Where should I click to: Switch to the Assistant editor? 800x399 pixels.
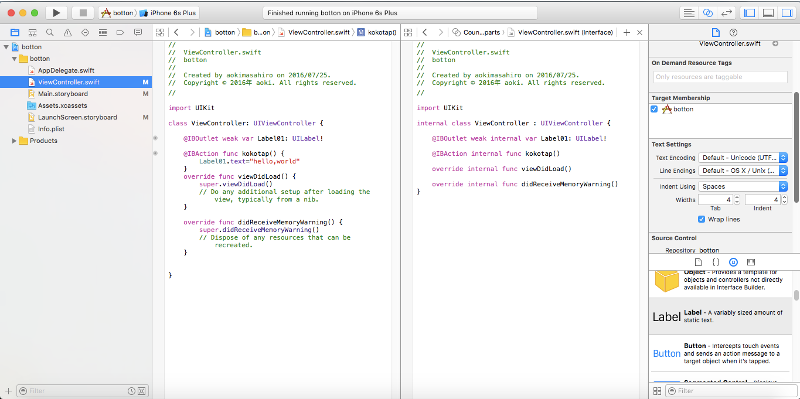pos(707,13)
